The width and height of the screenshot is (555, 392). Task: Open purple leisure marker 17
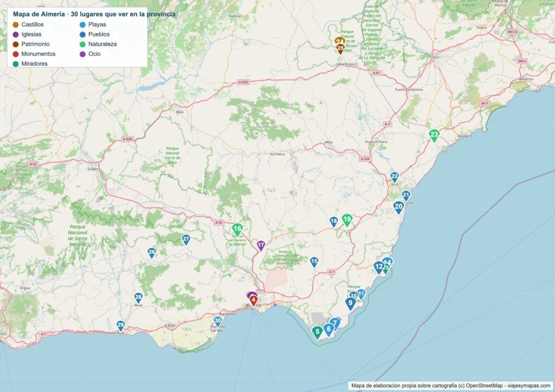(x=261, y=246)
